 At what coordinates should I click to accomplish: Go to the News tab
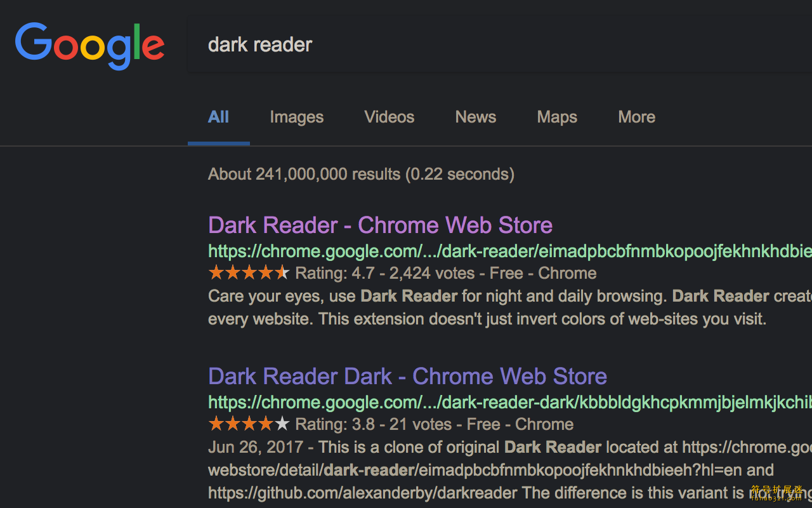point(476,117)
